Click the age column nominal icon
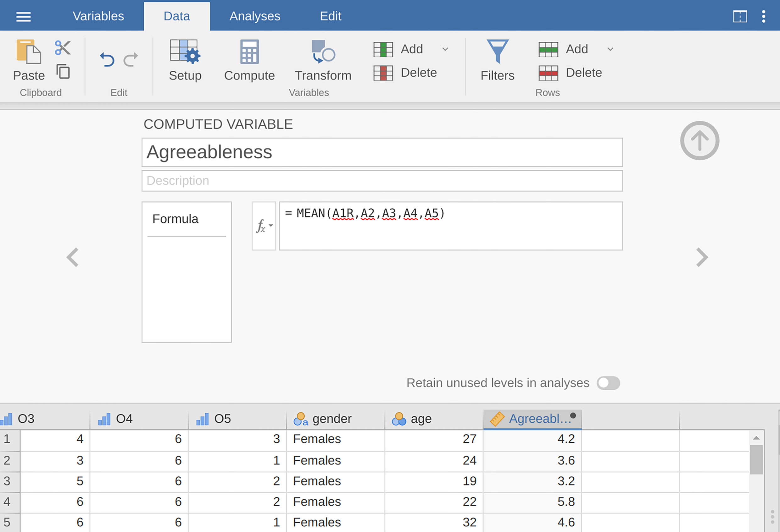The width and height of the screenshot is (780, 532). (399, 419)
